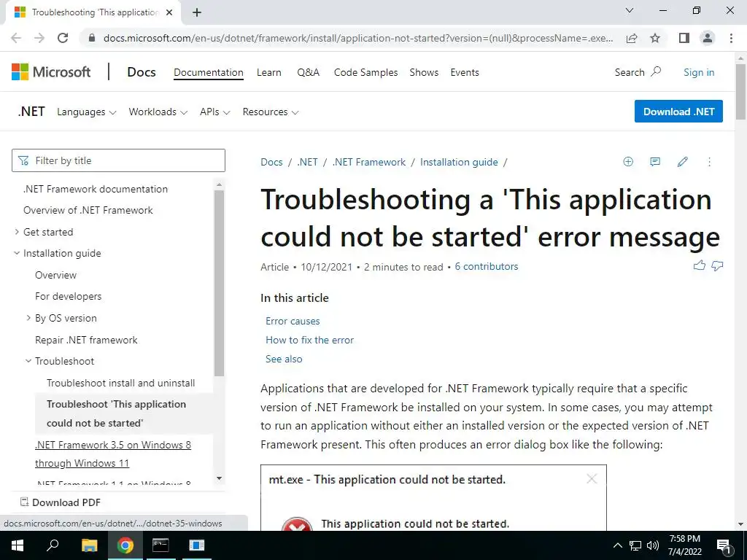The height and width of the screenshot is (560, 747).
Task: Open taskbar search magnifier
Action: click(53, 545)
